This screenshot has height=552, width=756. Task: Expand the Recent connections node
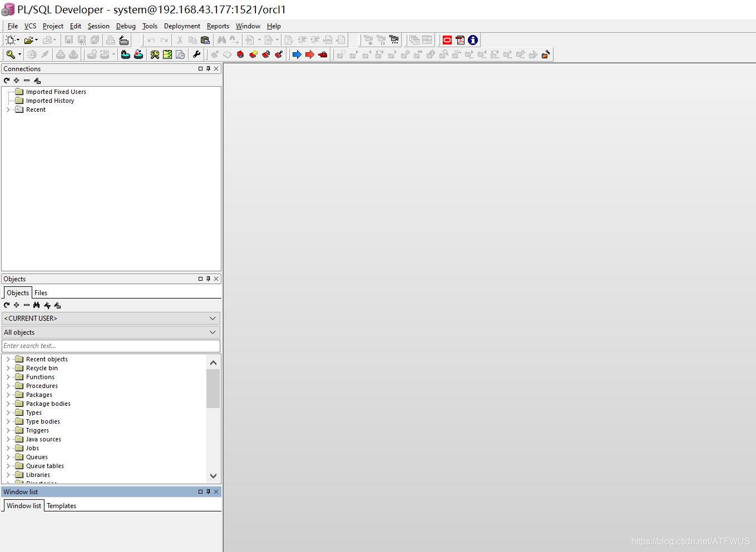[x=8, y=110]
